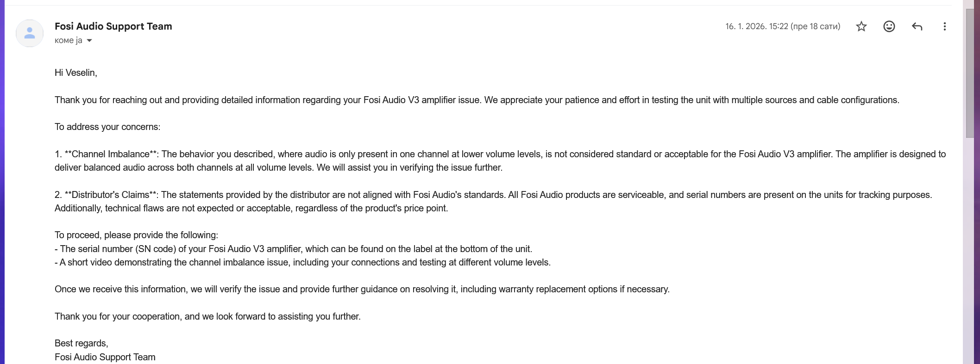Click the 'Fosi Audio Support Team' signature text

pyautogui.click(x=105, y=357)
